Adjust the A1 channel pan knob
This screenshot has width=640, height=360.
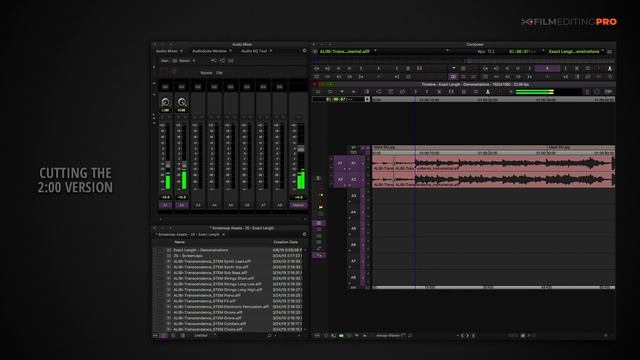(x=165, y=102)
